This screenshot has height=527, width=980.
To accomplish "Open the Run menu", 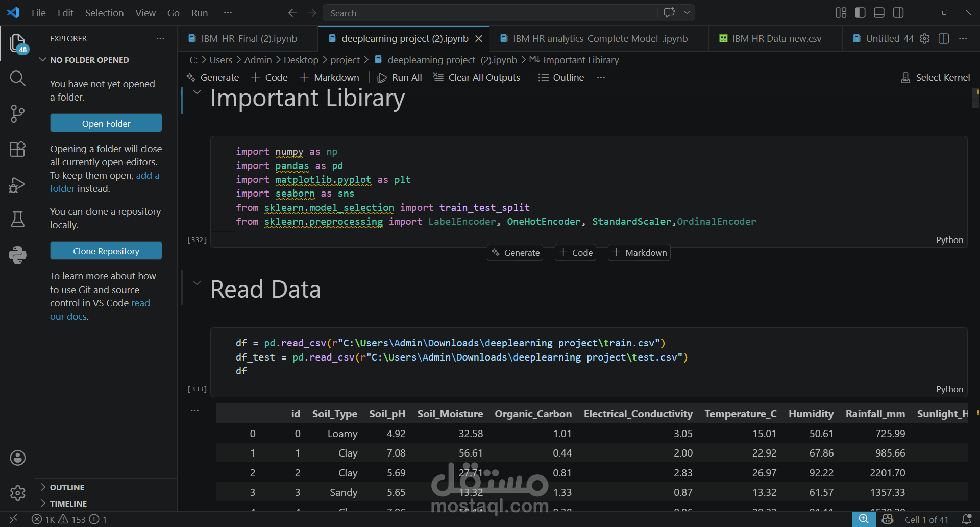I will 200,13.
